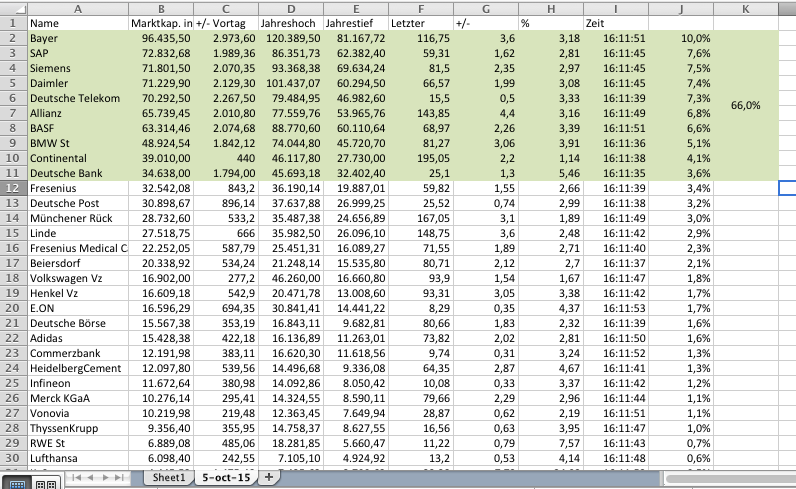
Task: Select the 'Linde' cell
Action: [78, 233]
